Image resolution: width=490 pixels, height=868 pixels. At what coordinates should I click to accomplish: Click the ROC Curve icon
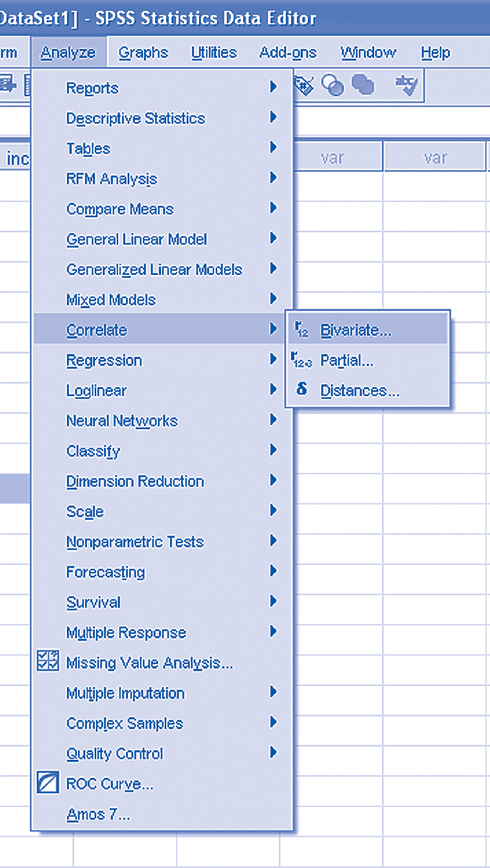48,783
